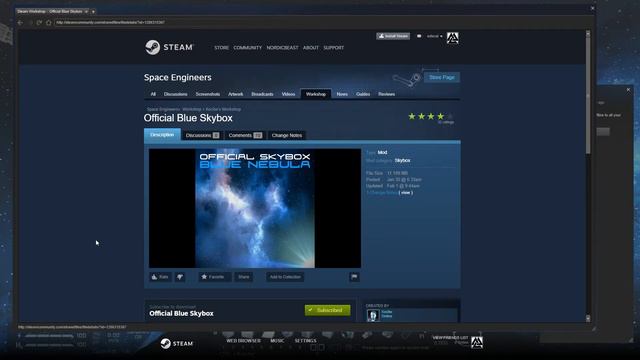640x360 pixels.
Task: Click the avatar next to View Friends List
Action: coord(477,342)
